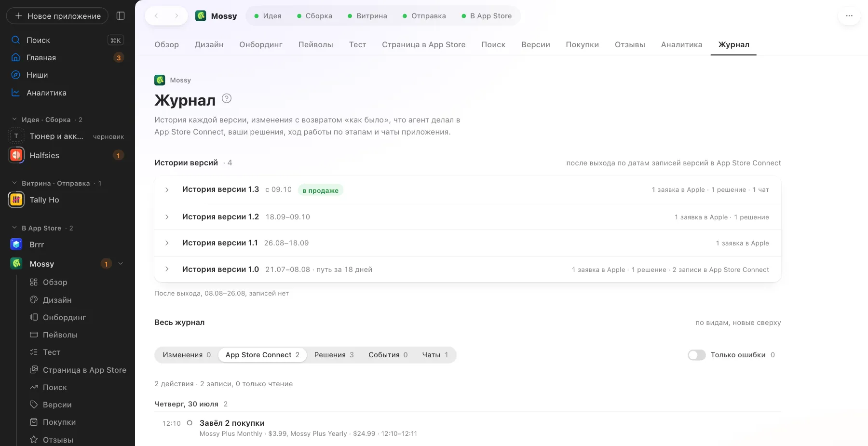
Task: Open the three-dots more menu
Action: (849, 16)
